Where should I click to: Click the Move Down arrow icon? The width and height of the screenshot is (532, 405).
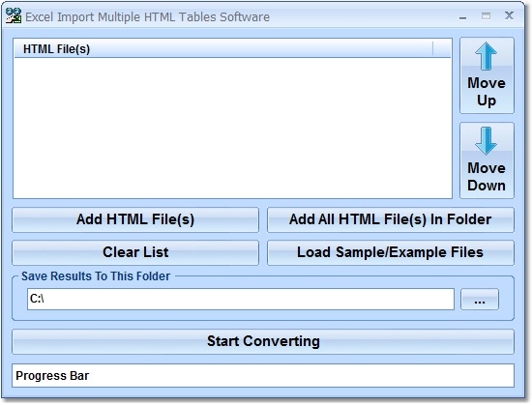click(487, 141)
